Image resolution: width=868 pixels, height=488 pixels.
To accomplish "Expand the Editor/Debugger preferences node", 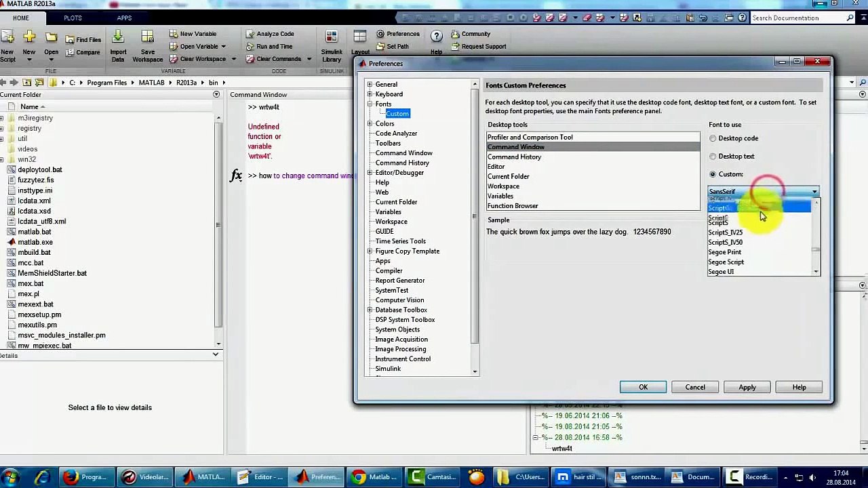I will (370, 172).
